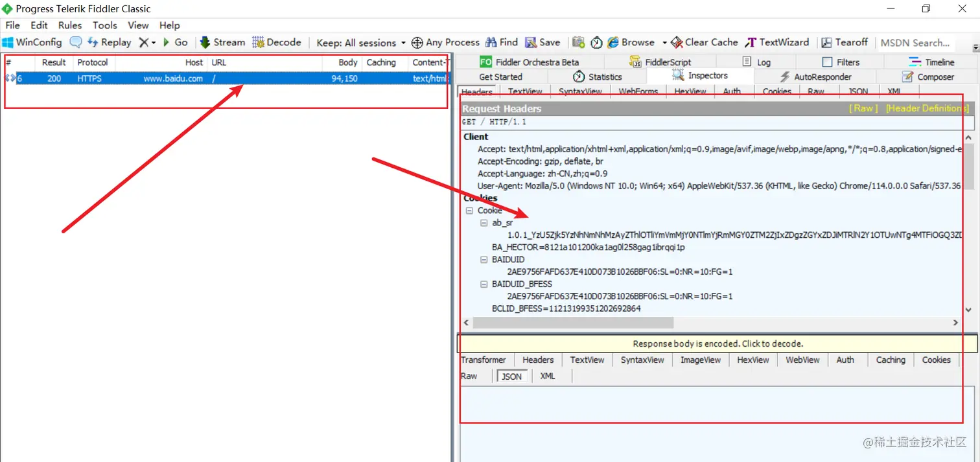This screenshot has width=980, height=462.
Task: Open response ImageView tab
Action: pos(701,360)
